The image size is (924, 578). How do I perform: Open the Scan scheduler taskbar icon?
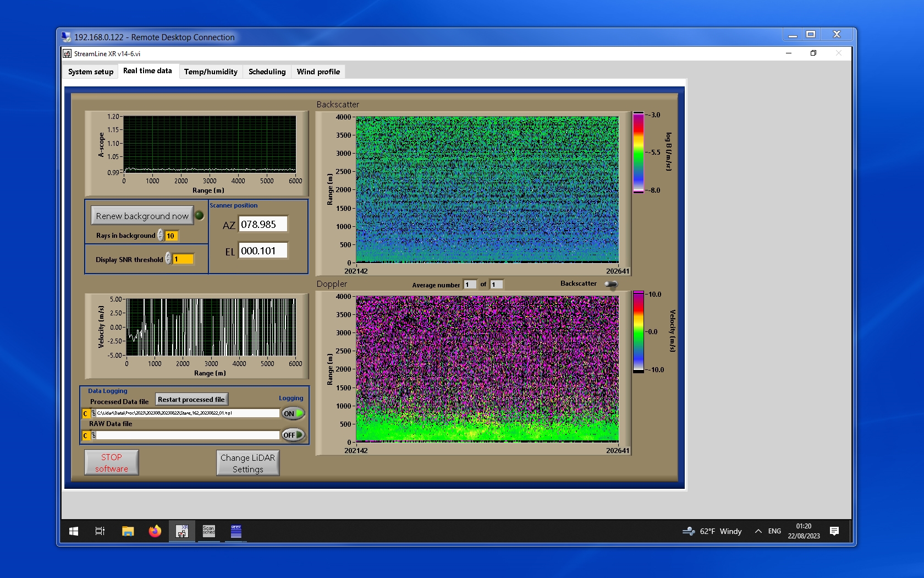209,531
